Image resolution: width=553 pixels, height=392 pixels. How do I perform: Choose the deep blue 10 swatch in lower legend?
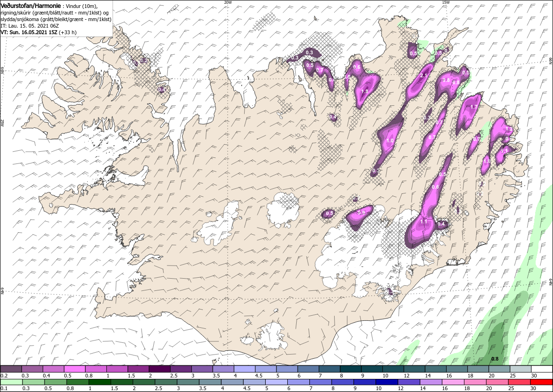387,382
